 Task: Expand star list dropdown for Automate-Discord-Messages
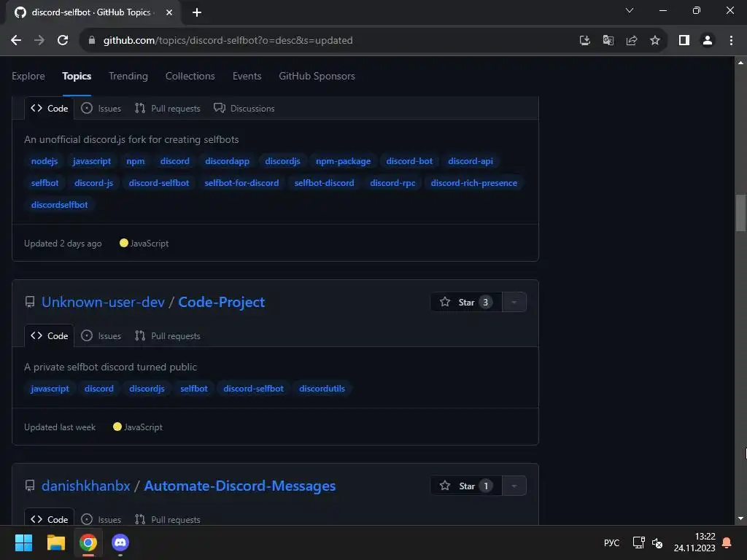coord(514,486)
